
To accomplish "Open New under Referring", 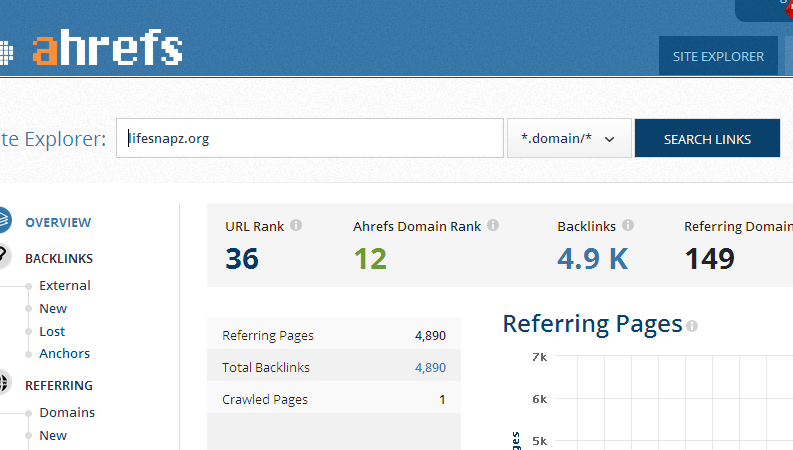I will (53, 435).
